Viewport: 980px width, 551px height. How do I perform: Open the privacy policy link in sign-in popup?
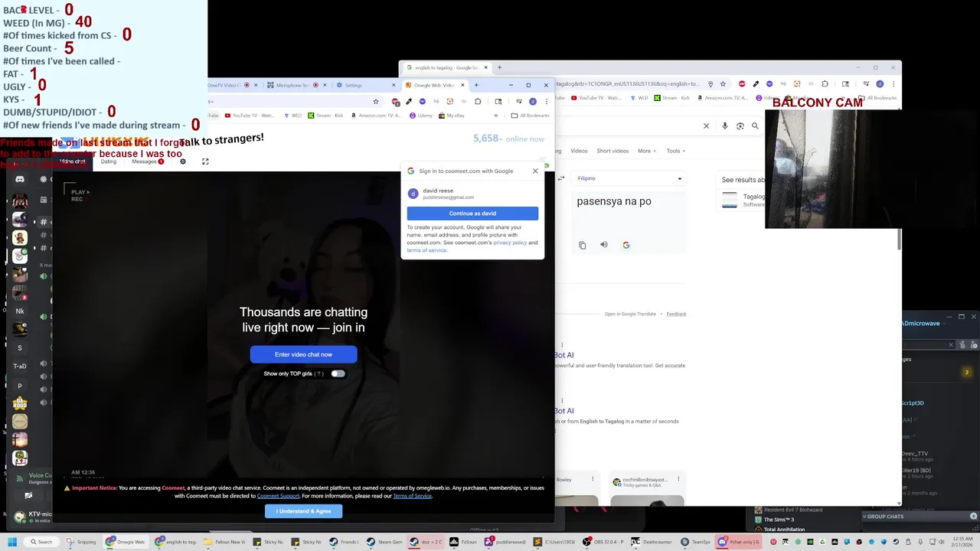pos(510,243)
